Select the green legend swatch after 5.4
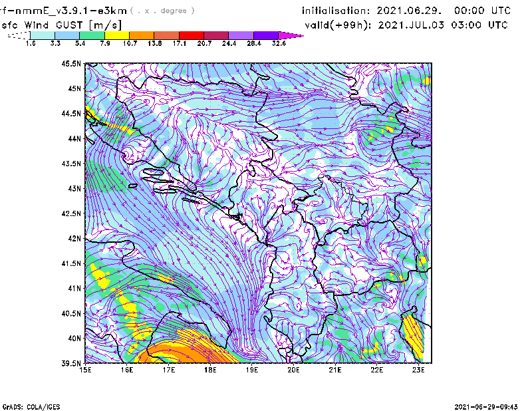The image size is (532, 411). point(92,35)
